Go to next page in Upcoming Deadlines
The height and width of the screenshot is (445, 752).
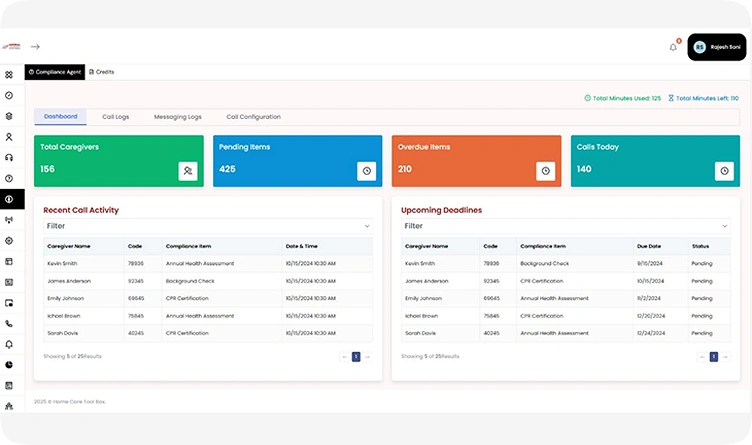(725, 357)
